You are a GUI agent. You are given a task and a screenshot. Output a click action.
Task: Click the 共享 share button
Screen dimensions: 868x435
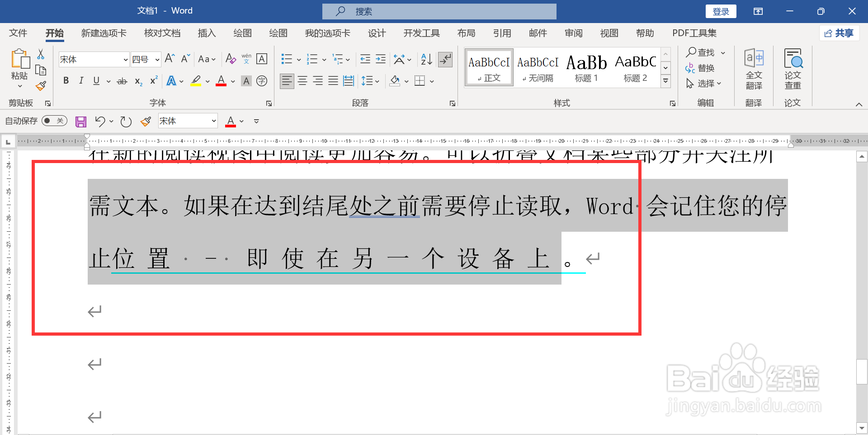tap(839, 33)
